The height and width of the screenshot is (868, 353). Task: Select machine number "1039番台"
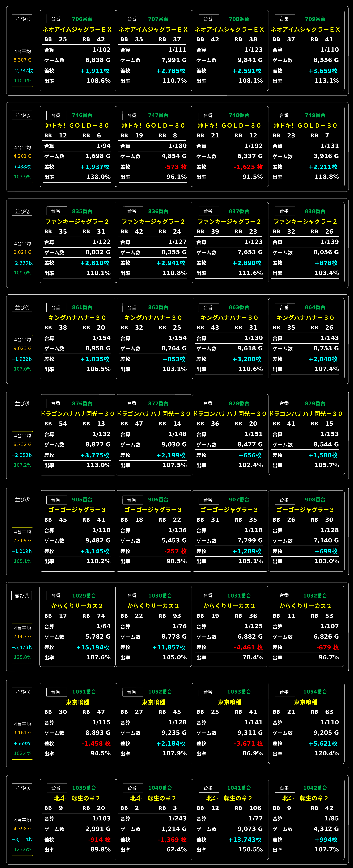point(84,788)
